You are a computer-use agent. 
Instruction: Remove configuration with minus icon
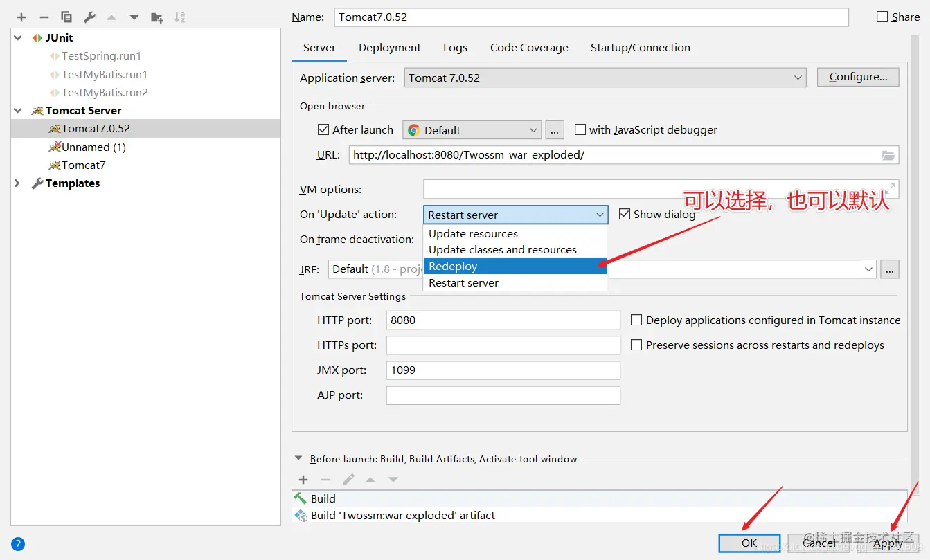tap(44, 17)
